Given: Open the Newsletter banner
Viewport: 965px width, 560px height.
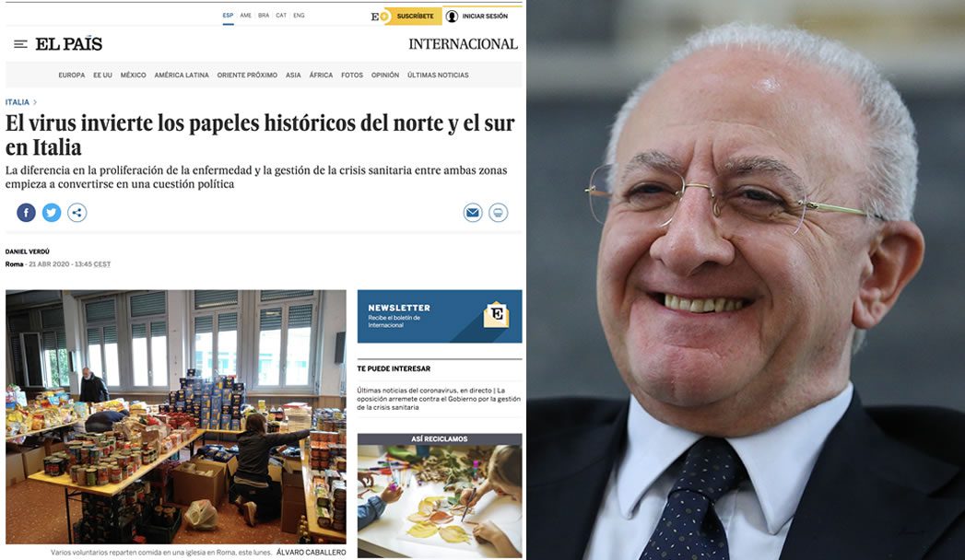Looking at the screenshot, I should pos(440,316).
